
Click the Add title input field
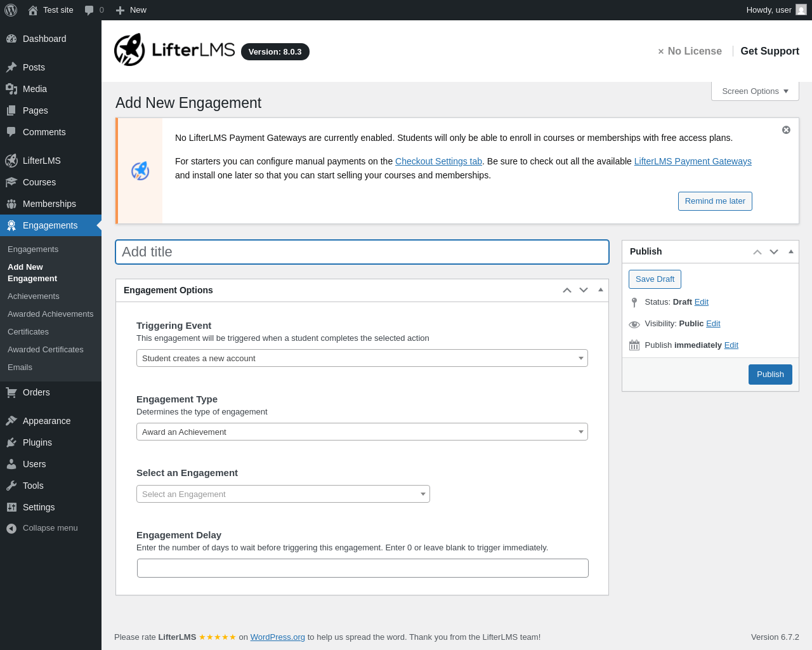[x=362, y=252]
